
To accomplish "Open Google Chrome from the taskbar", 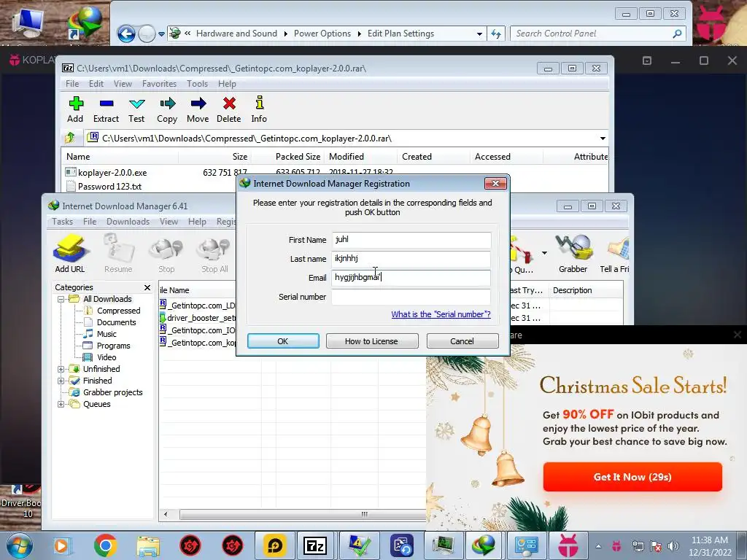I will [105, 545].
